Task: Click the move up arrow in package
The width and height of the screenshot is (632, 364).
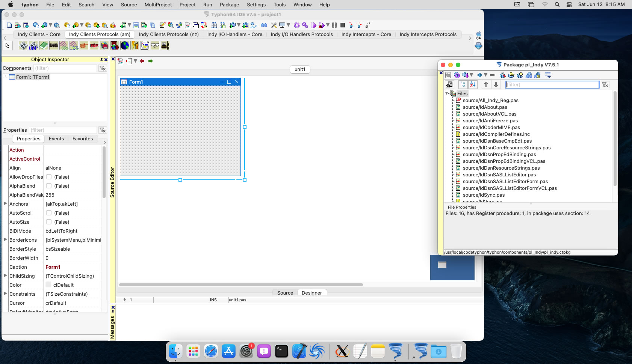Action: tap(486, 84)
